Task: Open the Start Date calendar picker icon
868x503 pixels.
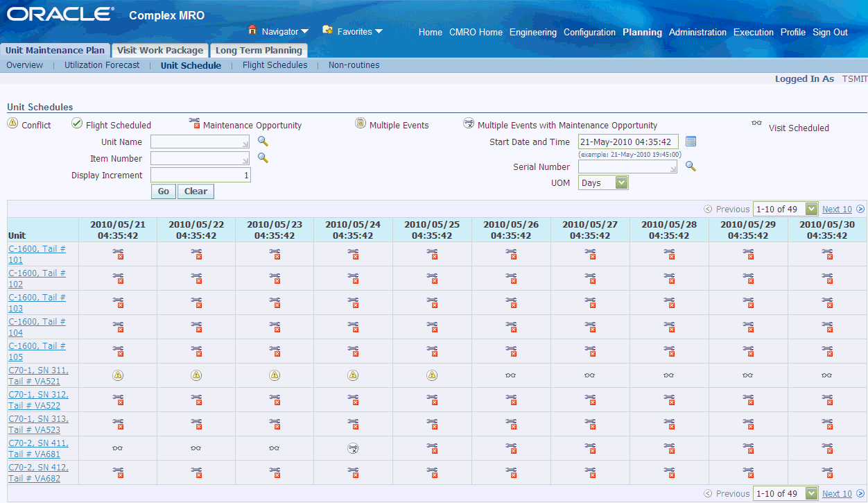Action: tap(691, 142)
